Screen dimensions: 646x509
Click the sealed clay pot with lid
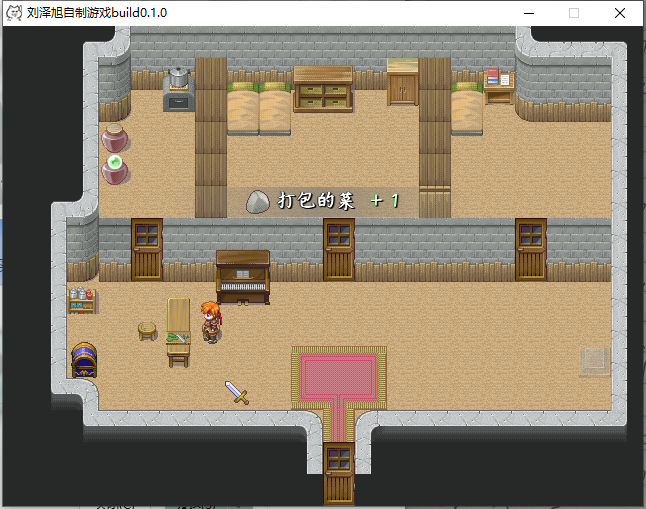coord(115,138)
